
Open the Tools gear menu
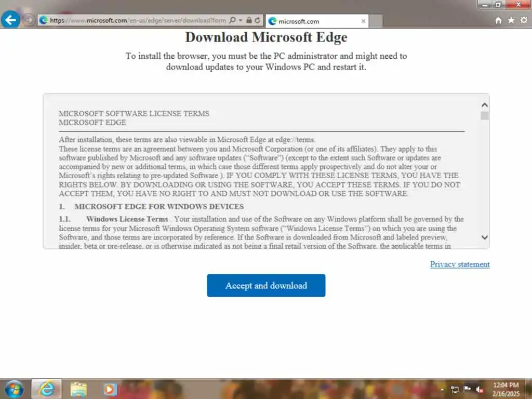(524, 20)
